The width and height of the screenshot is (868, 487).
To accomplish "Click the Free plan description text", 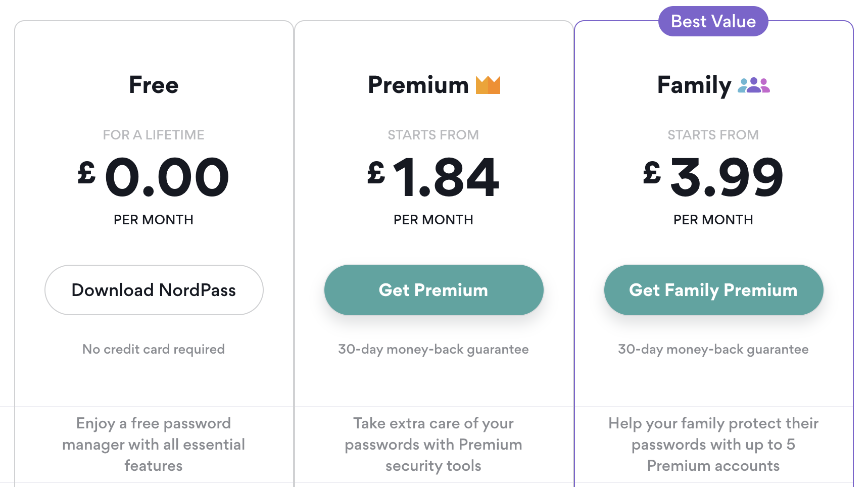I will click(154, 445).
